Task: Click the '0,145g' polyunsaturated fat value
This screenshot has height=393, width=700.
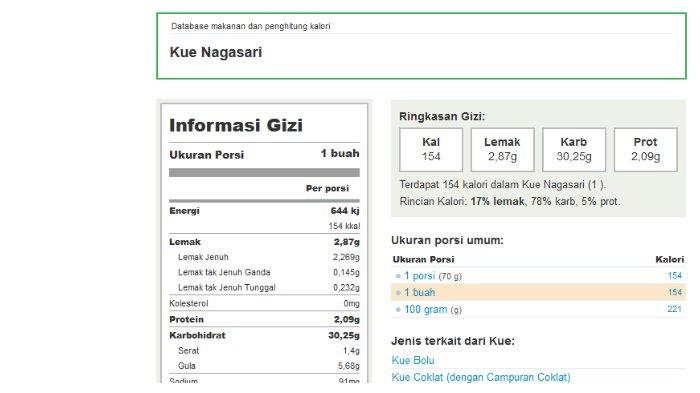Action: point(346,272)
